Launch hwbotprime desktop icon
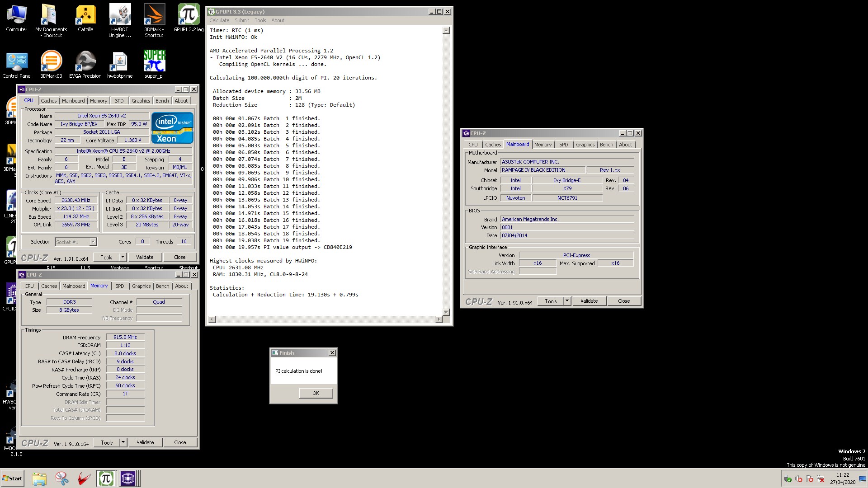Screen dimensions: 868x488 (x=120, y=65)
